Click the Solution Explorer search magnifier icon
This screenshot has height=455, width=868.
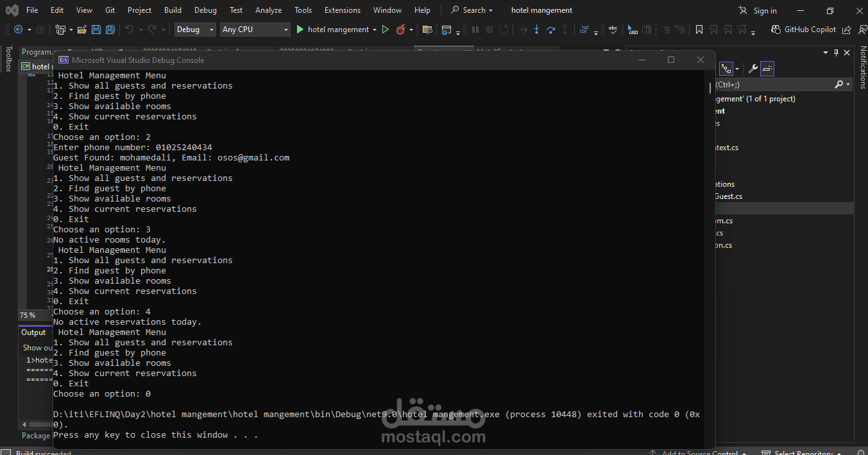pyautogui.click(x=838, y=85)
